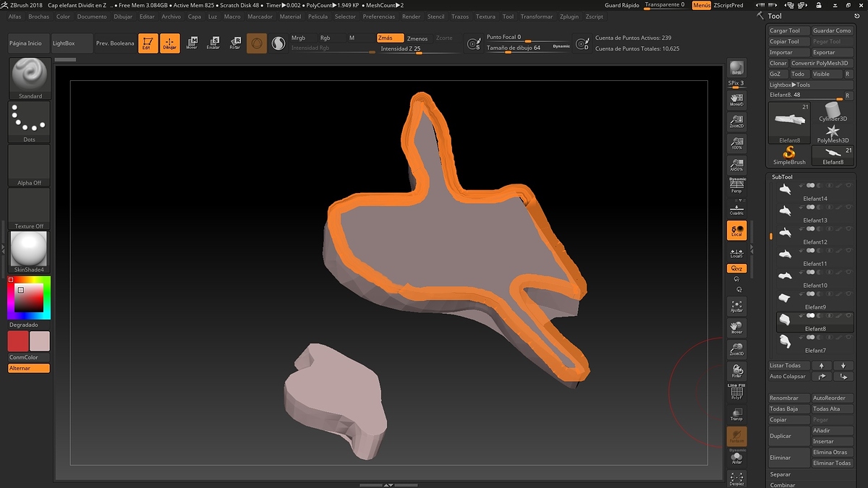Enable Zmenos subtract mode
The image size is (868, 488).
point(417,38)
